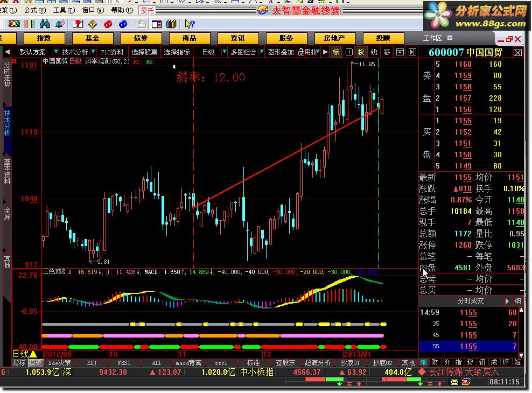Close the 600007 quote panel
This screenshot has width=532, height=393.
pyautogui.click(x=518, y=53)
